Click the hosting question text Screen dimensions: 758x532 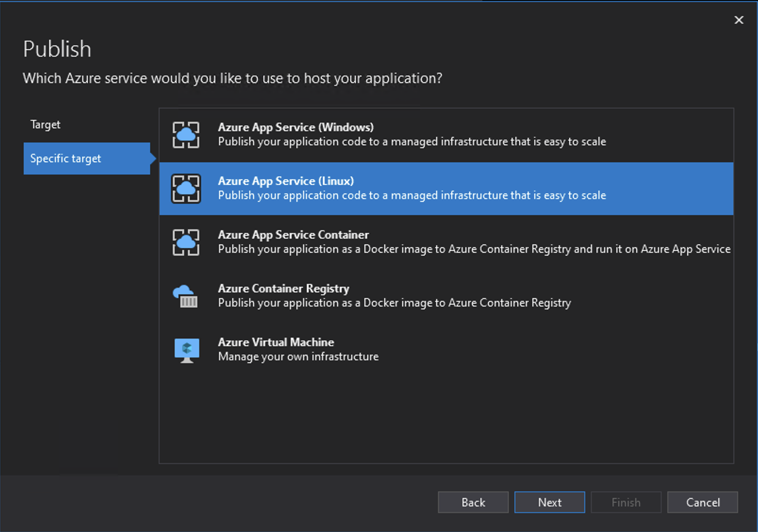pyautogui.click(x=233, y=78)
